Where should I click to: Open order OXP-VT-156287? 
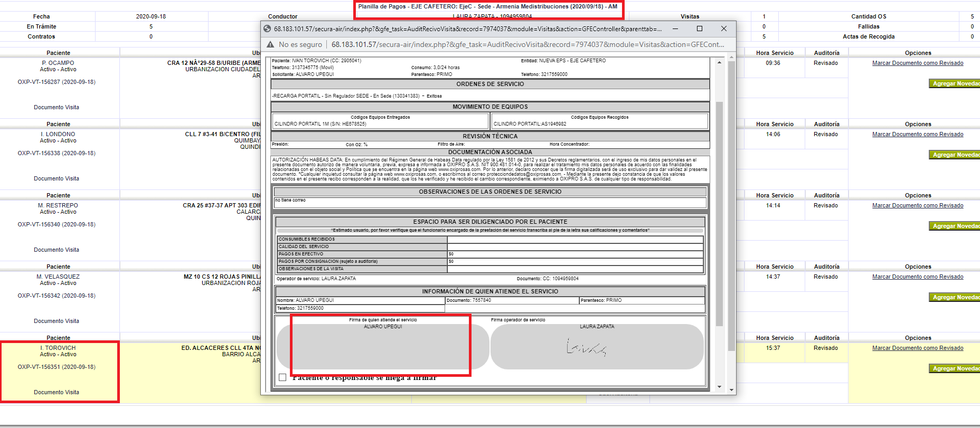[x=56, y=82]
